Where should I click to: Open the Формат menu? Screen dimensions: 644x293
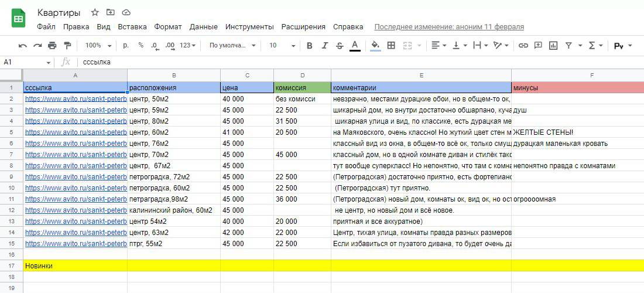pyautogui.click(x=168, y=27)
